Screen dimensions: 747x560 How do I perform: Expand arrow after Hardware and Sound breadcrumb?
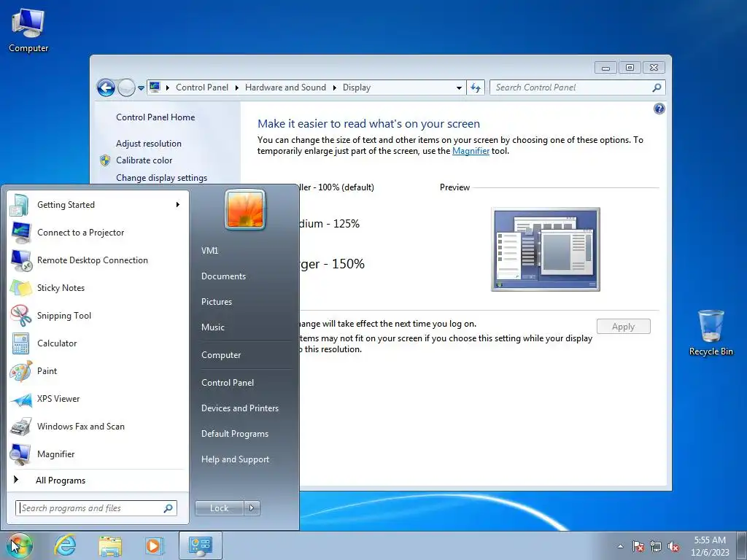point(334,87)
